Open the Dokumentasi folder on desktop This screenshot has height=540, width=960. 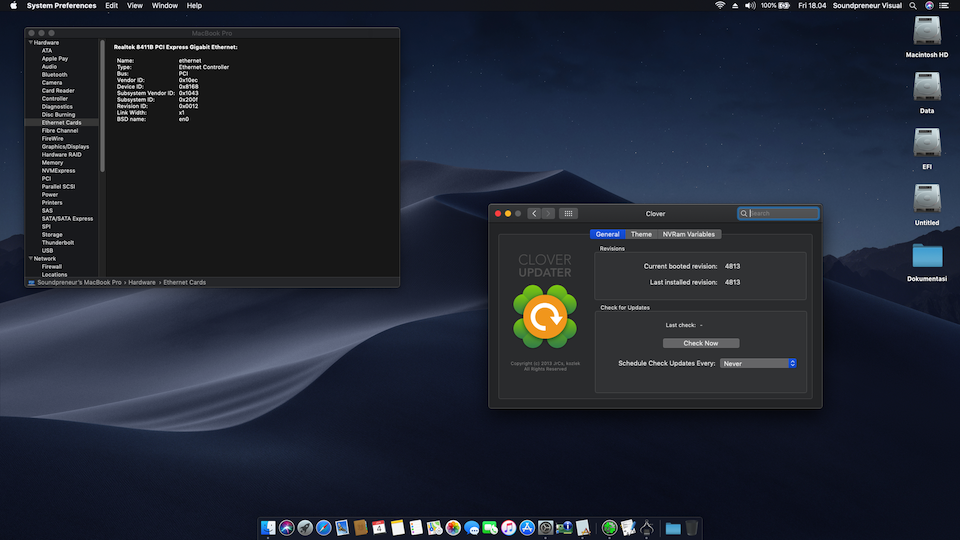(x=927, y=255)
